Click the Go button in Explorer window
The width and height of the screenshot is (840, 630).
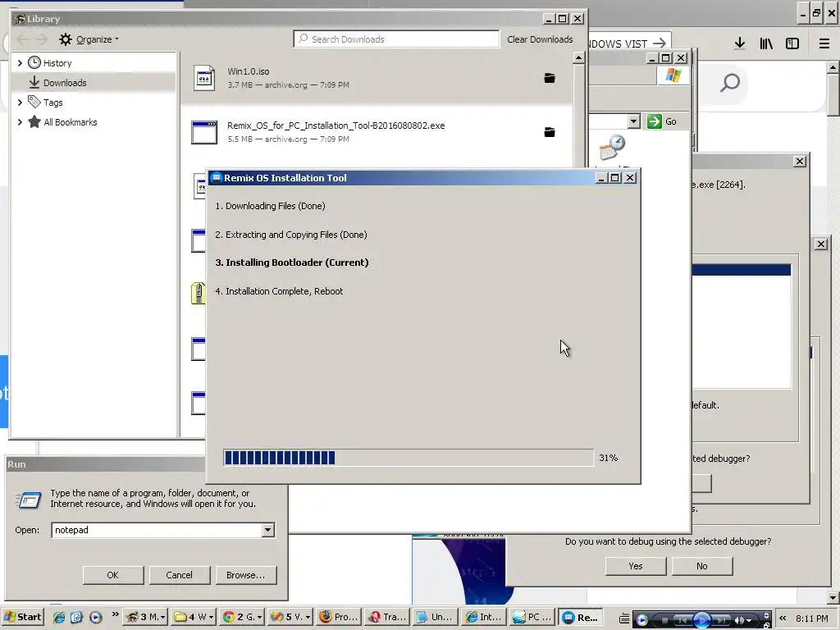click(x=662, y=121)
